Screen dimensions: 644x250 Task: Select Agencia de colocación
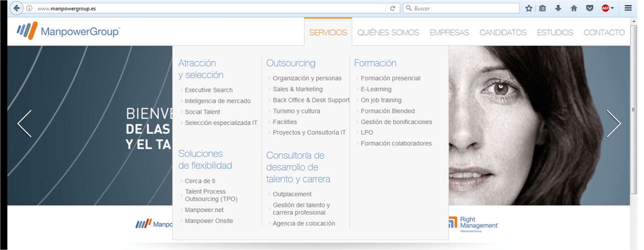(304, 223)
